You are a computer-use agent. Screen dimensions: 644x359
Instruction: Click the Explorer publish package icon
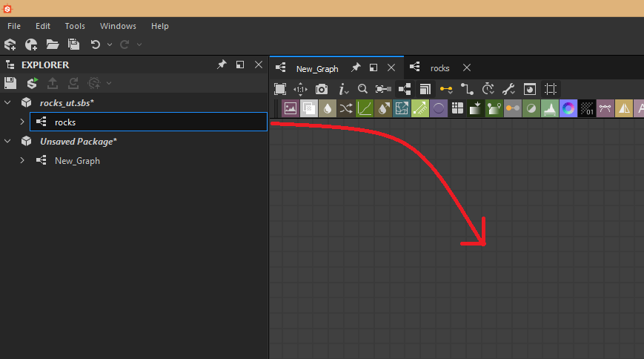(94, 83)
